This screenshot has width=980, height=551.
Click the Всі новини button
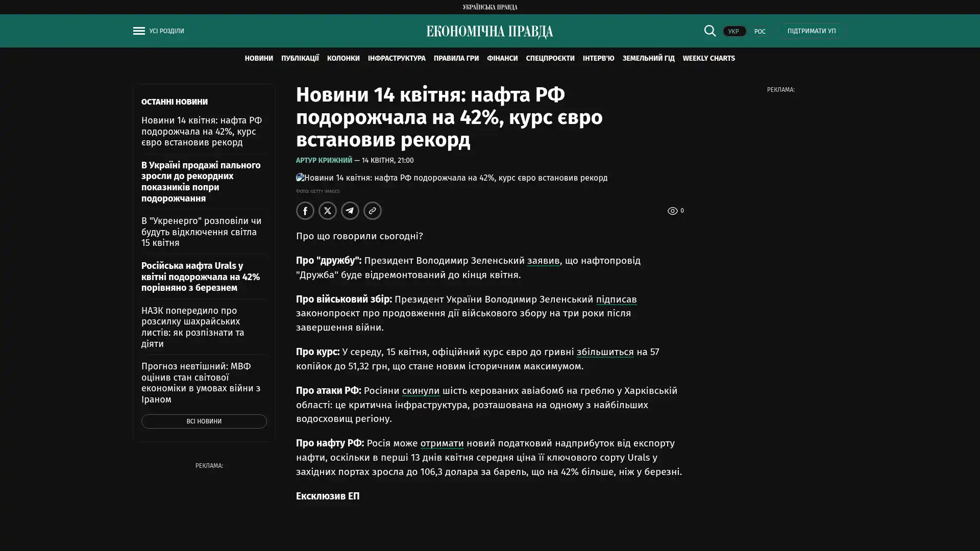[x=204, y=421]
